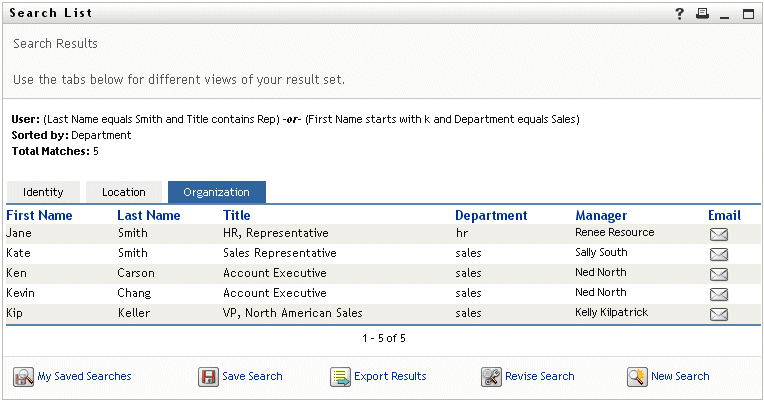Click the help question mark icon

tap(679, 14)
